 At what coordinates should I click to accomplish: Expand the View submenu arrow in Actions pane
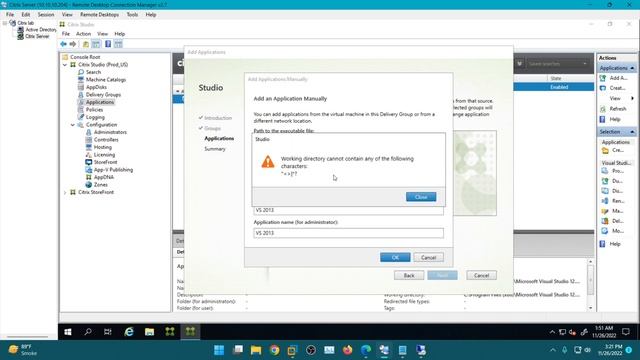pyautogui.click(x=632, y=98)
